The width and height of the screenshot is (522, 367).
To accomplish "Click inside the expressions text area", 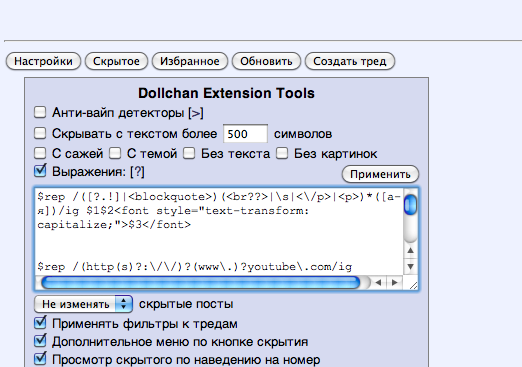I will [219, 232].
